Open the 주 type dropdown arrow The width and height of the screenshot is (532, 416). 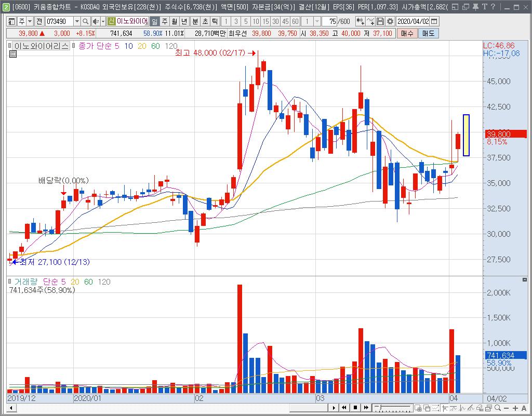pos(30,21)
